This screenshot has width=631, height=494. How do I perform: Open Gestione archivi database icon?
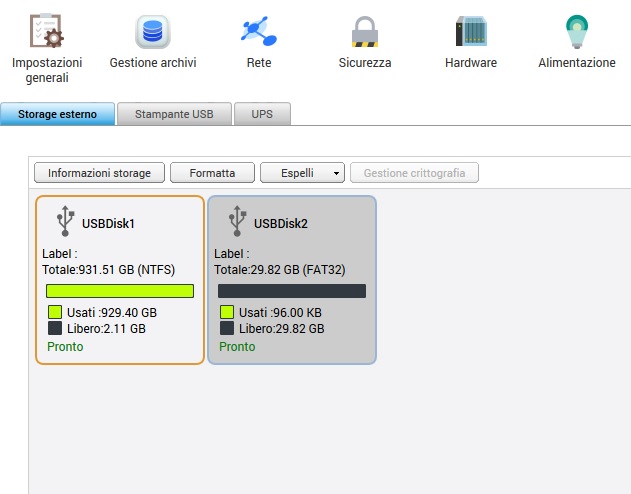152,31
